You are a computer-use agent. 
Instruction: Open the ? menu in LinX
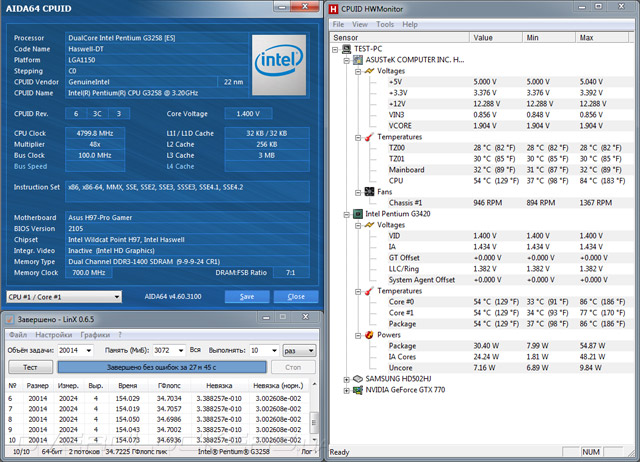pos(120,335)
